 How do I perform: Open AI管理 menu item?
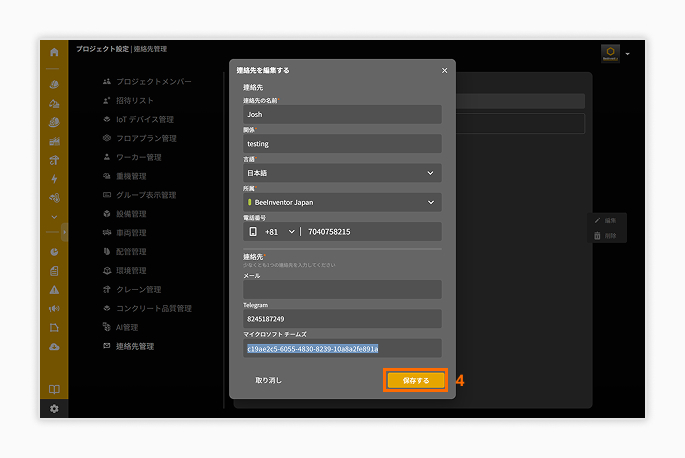pos(120,327)
